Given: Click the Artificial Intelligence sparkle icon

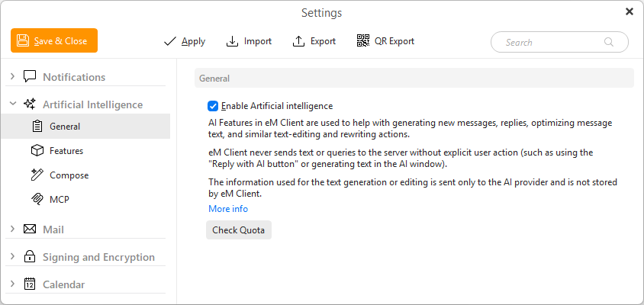Looking at the screenshot, I should click(30, 104).
